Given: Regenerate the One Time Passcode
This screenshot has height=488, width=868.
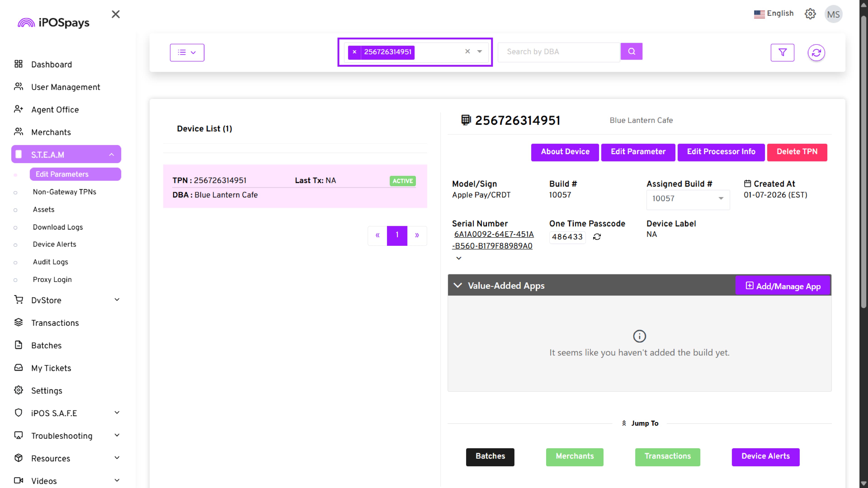Looking at the screenshot, I should coord(597,237).
